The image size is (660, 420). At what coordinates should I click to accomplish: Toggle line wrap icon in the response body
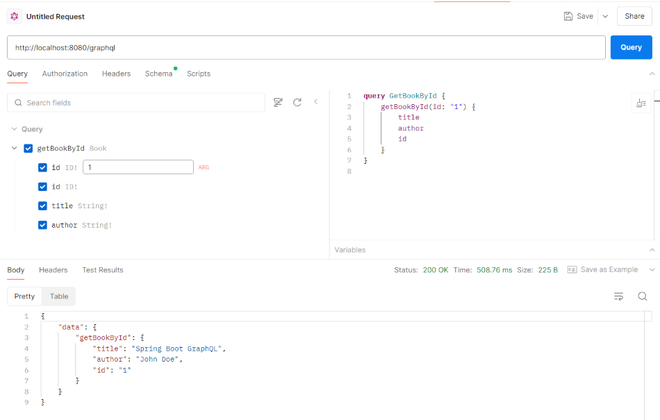point(618,296)
